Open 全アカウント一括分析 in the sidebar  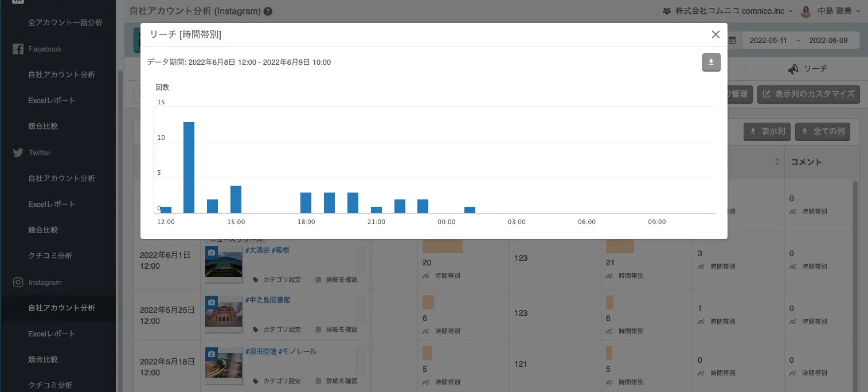point(65,23)
